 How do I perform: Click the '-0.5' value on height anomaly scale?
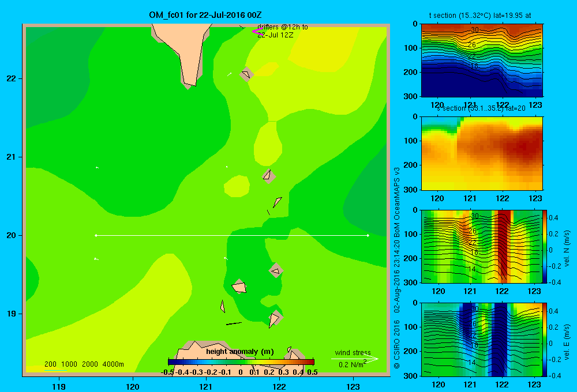167,372
